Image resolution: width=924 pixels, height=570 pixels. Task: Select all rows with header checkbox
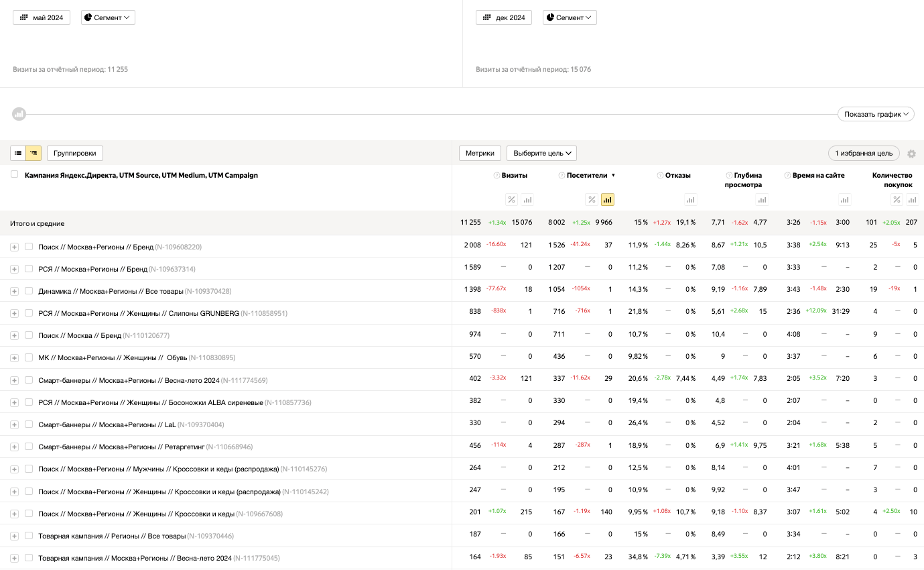15,174
